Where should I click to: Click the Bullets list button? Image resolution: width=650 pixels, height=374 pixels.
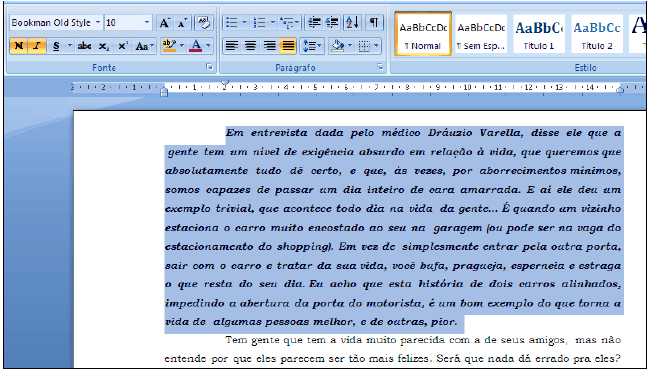click(232, 23)
